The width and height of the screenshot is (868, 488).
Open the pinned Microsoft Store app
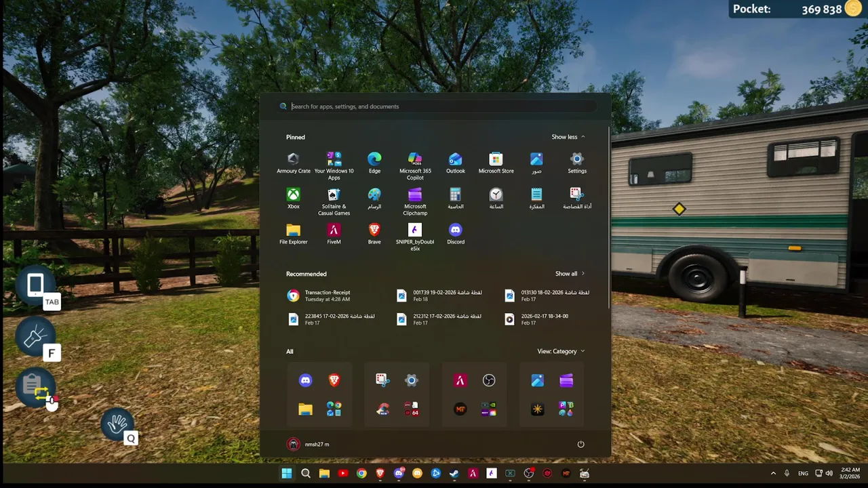pos(496,163)
